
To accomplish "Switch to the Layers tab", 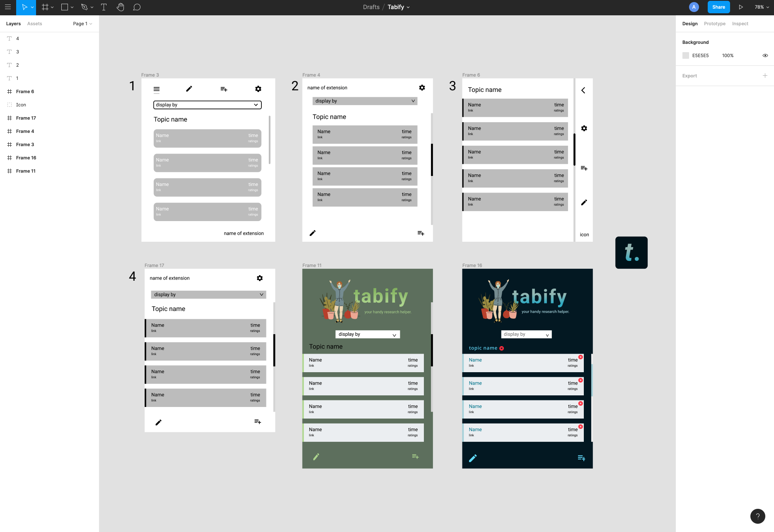I will (x=13, y=24).
